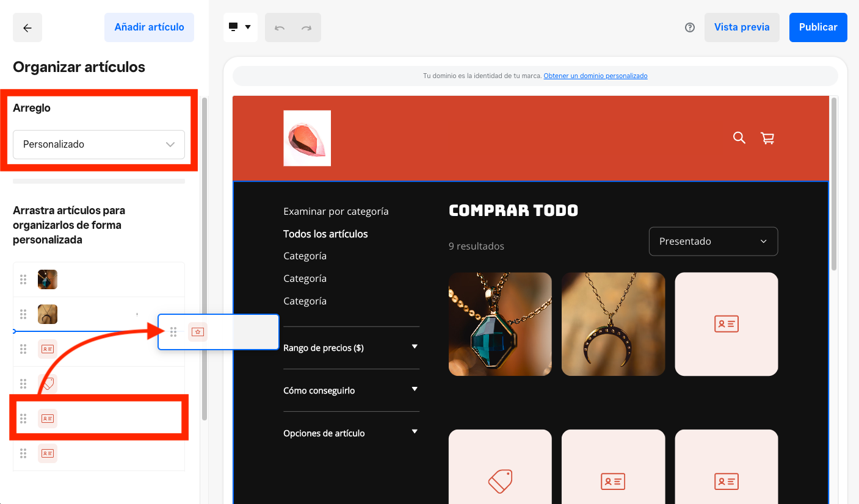Click the search magnifier icon in store header
Image resolution: width=859 pixels, height=504 pixels.
739,138
